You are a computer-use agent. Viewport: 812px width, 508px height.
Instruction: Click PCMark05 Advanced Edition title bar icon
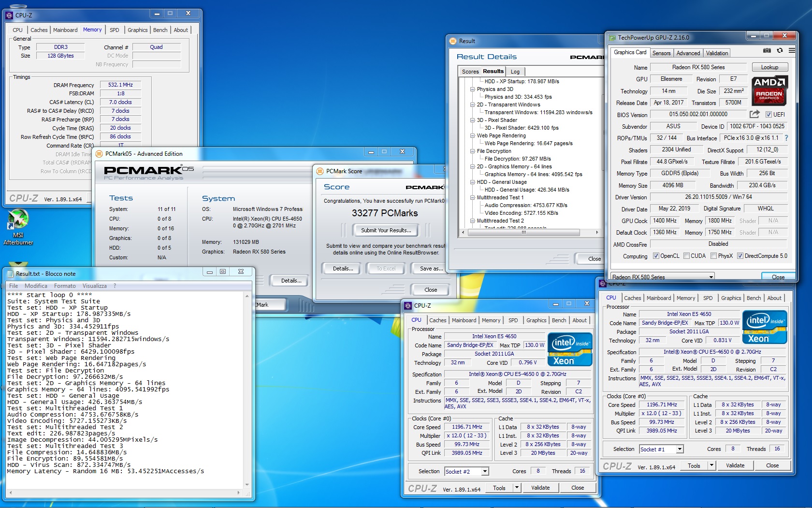99,154
